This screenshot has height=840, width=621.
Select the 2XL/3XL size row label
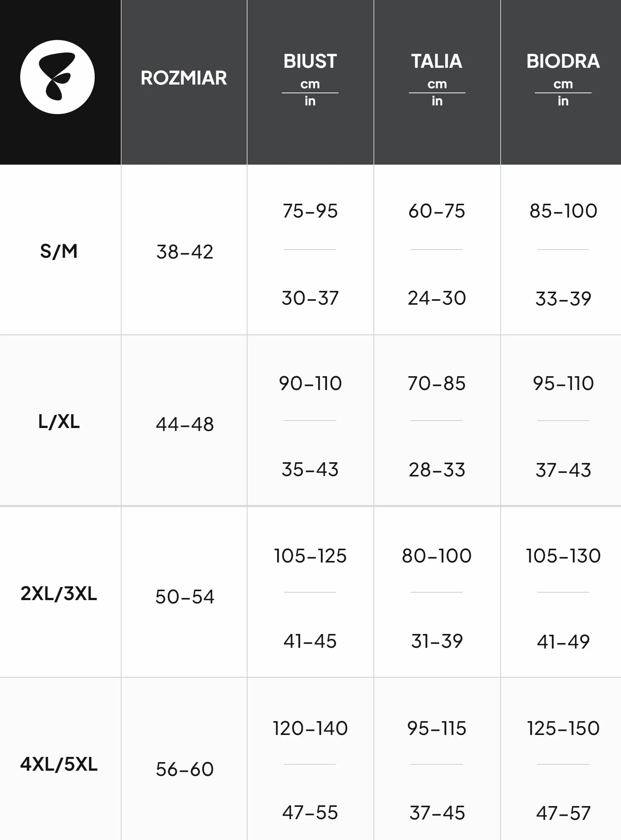click(59, 593)
